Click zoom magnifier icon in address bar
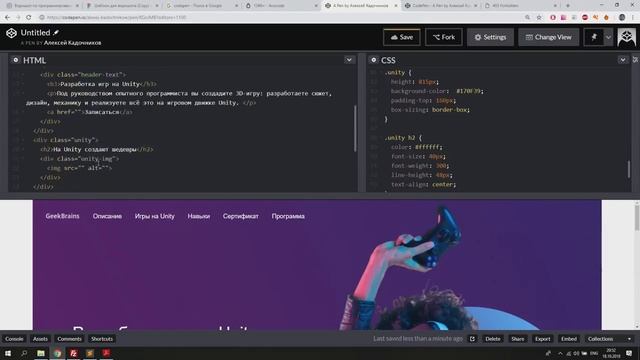The image size is (640, 360). (x=528, y=18)
